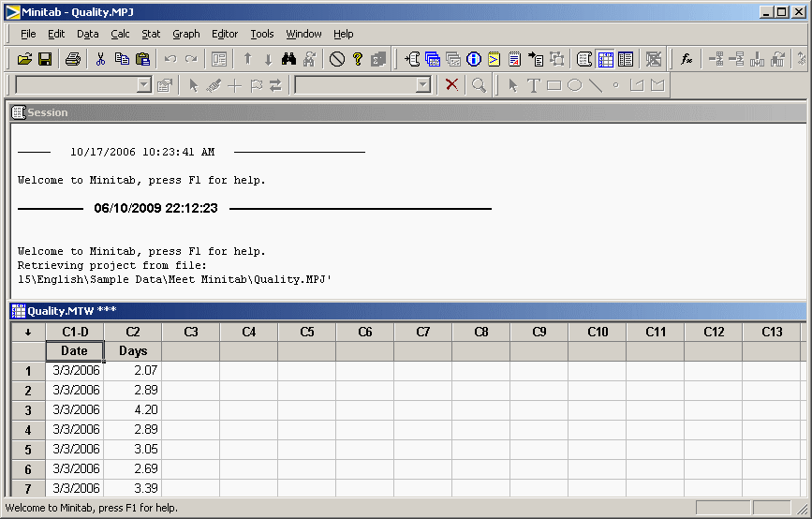Screen dimensions: 812x519
Task: Click the C2 column header
Action: pyautogui.click(x=133, y=332)
